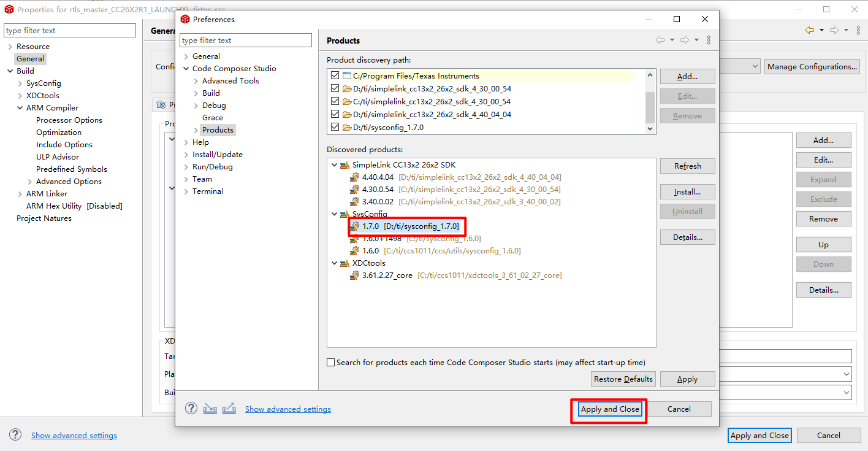Click the gear icon of SDK 4.30.0.54
Viewport: 868px width, 451px height.
[x=354, y=189]
